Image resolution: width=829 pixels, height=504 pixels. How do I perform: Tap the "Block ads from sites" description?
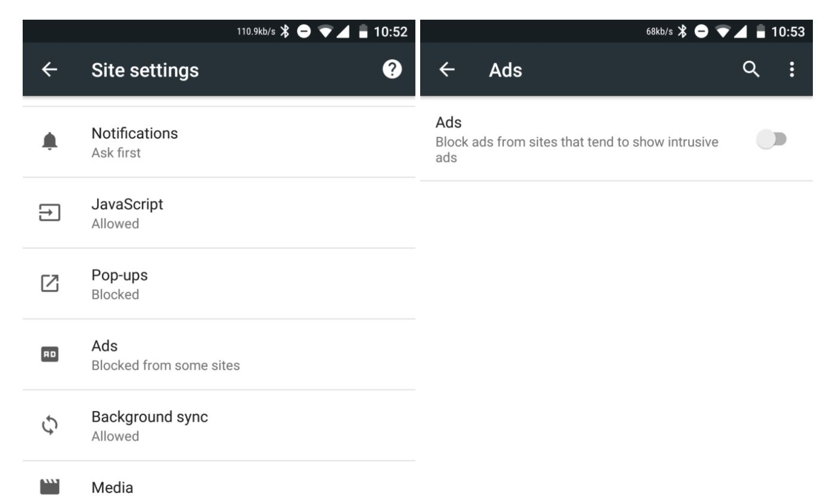coord(577,150)
